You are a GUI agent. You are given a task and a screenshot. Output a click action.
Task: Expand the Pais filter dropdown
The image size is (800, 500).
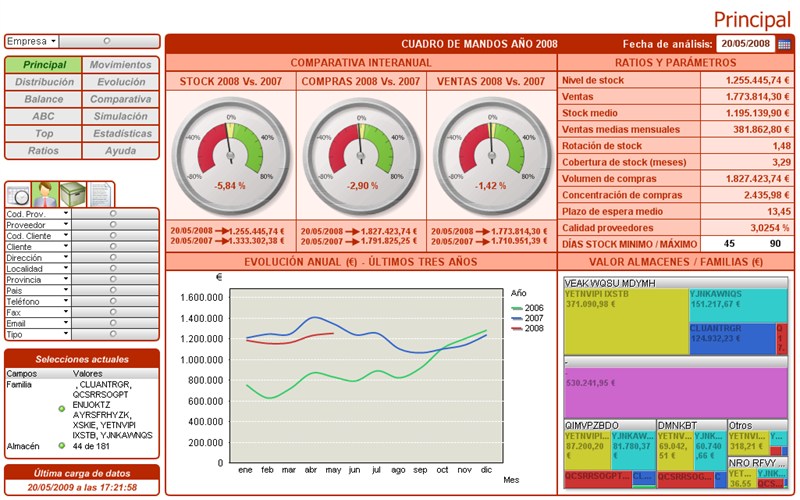(66, 290)
